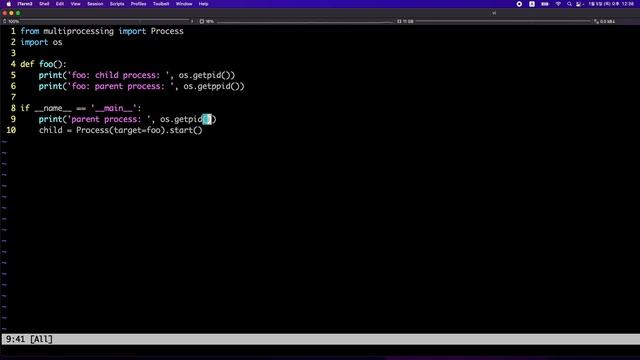The image size is (640, 360).
Task: Open the Apple menu
Action: (9, 4)
